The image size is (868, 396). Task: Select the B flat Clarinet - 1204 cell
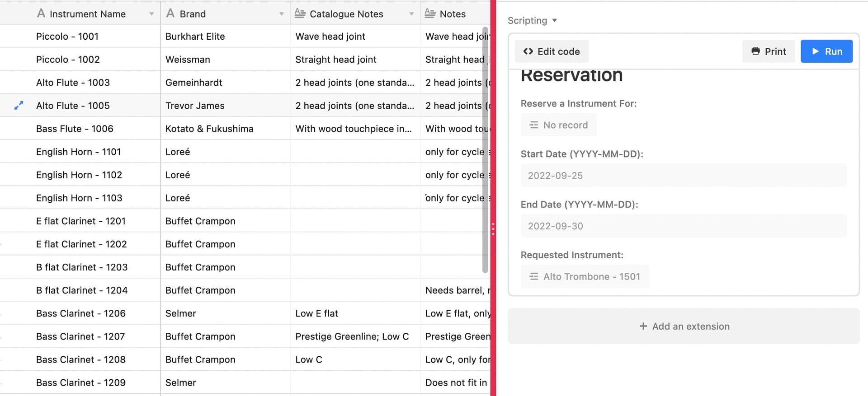point(80,290)
